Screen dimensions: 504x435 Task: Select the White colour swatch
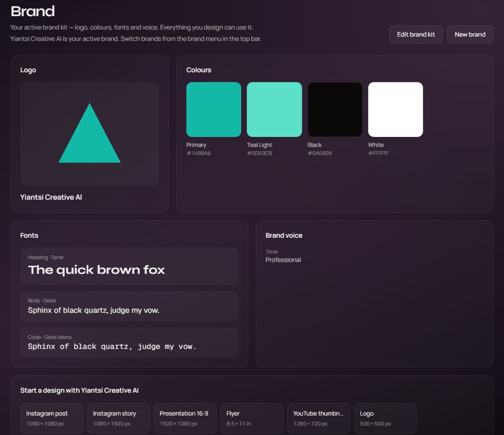(x=396, y=109)
